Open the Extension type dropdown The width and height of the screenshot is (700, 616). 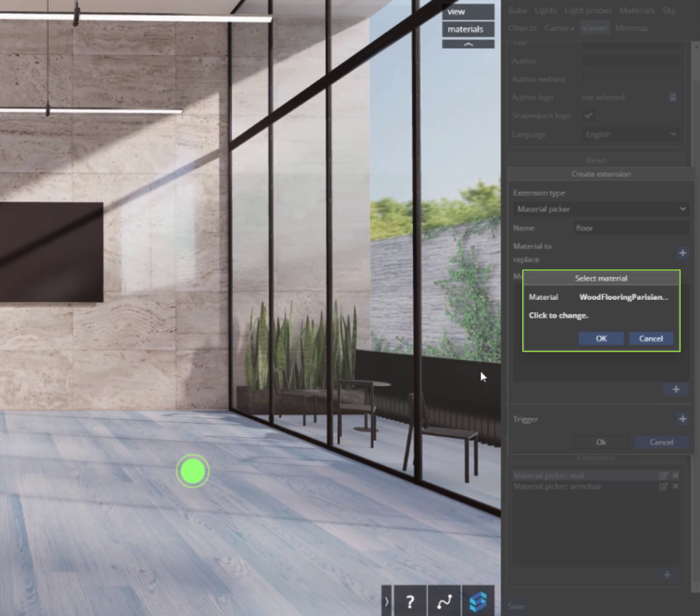600,208
